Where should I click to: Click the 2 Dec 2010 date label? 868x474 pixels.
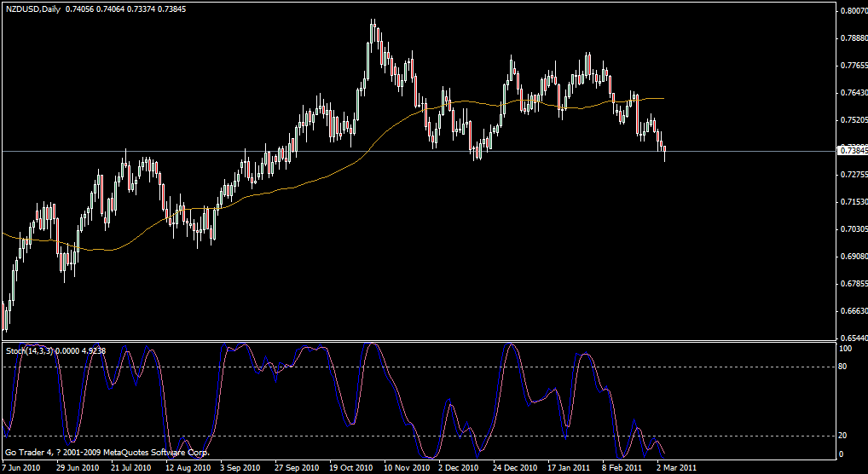pyautogui.click(x=460, y=468)
